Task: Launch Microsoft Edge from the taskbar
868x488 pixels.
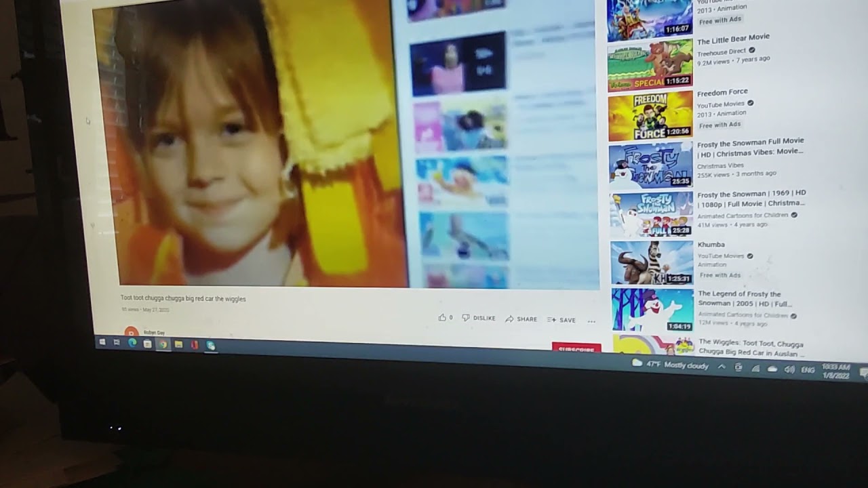Action: 132,344
